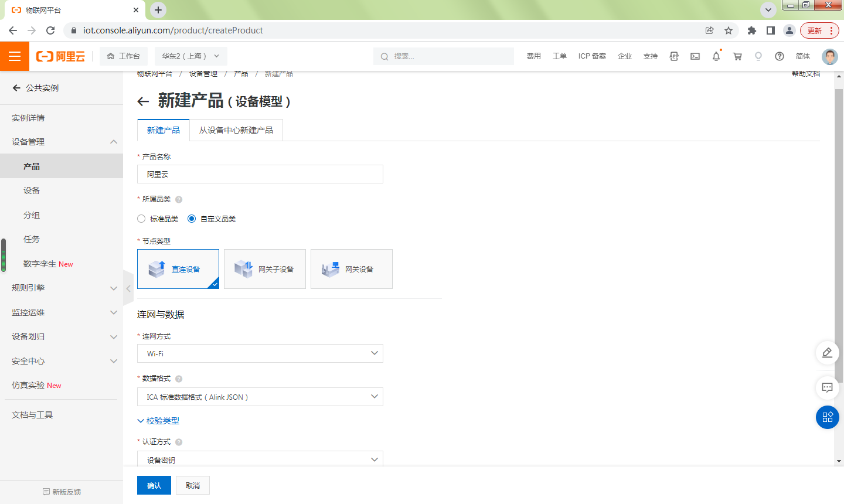Image resolution: width=844 pixels, height=504 pixels.
Task: Collapse the 设备管理 sidebar section
Action: coord(114,142)
